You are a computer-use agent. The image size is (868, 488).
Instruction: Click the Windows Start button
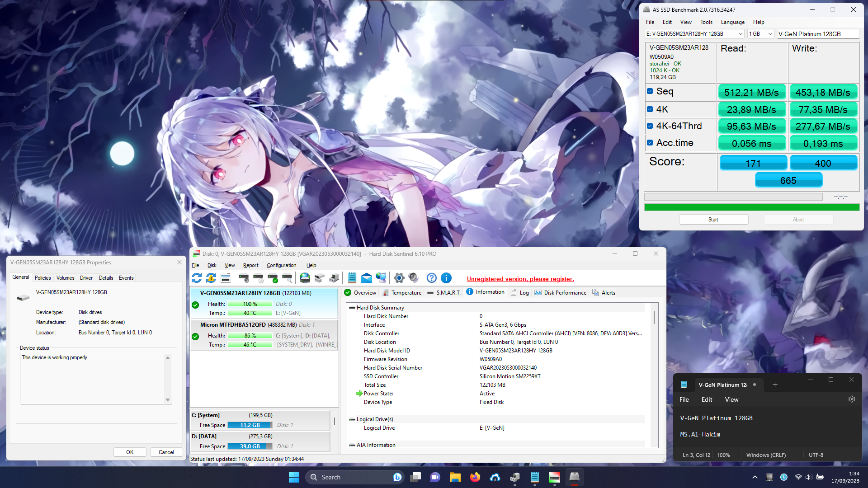[294, 477]
